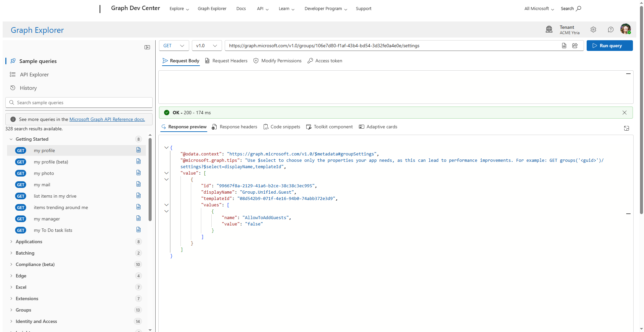Switch to the Toolkit component tab
This screenshot has height=332, width=644.
click(x=329, y=127)
